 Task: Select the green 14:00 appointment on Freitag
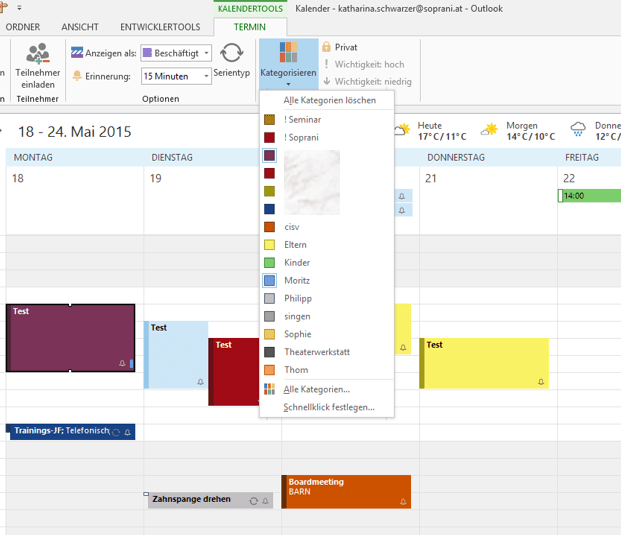[x=589, y=196]
